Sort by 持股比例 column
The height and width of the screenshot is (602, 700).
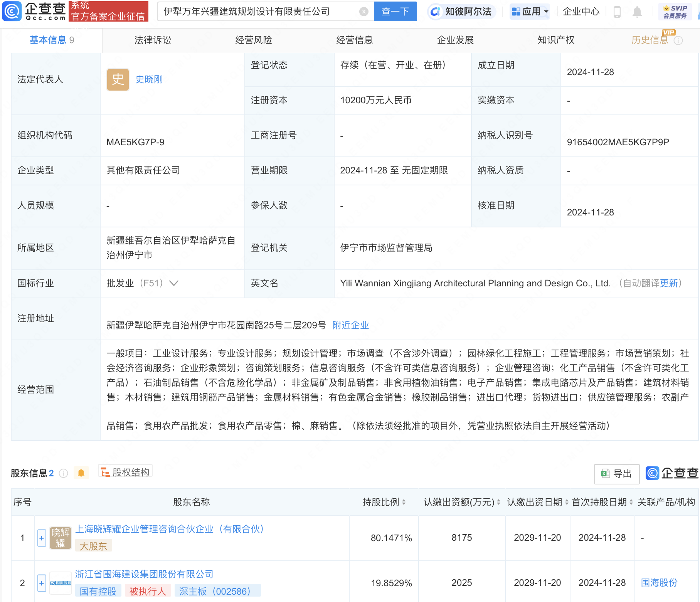(x=404, y=502)
